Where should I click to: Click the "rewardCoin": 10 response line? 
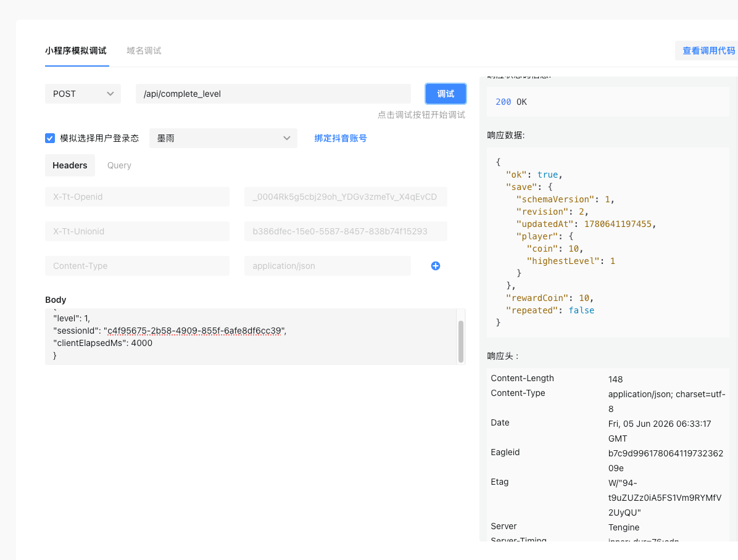[550, 298]
